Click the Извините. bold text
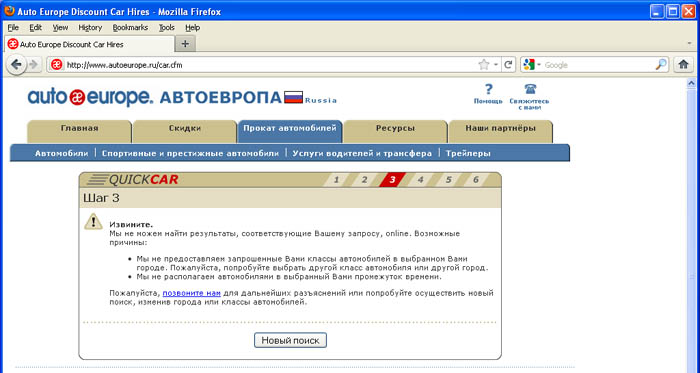 [131, 225]
